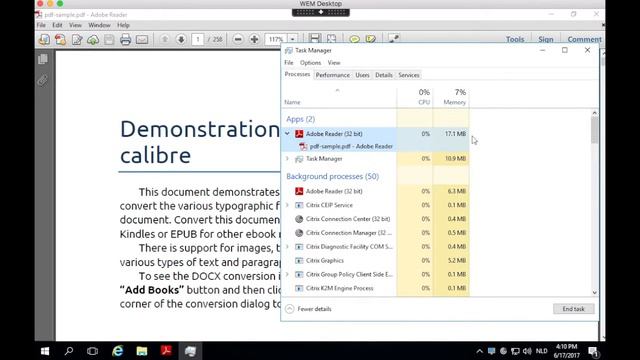The width and height of the screenshot is (640, 360).
Task: Click the page number input field
Action: (198, 39)
